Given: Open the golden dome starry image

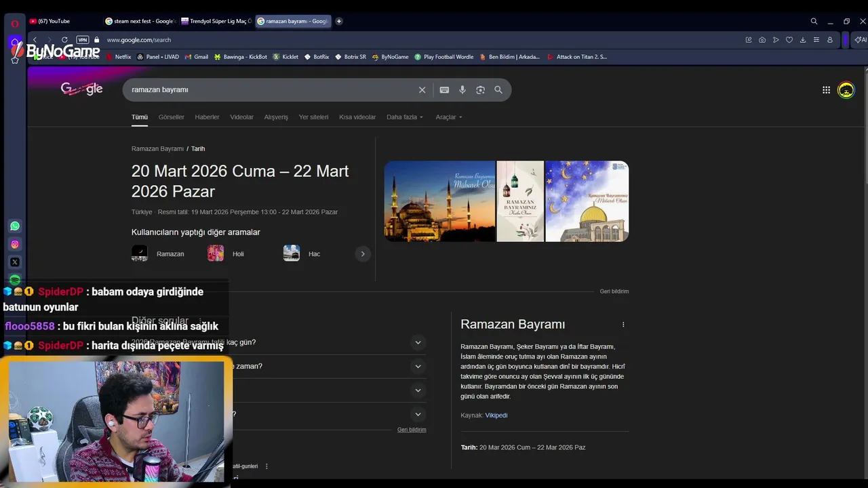Looking at the screenshot, I should click(587, 201).
